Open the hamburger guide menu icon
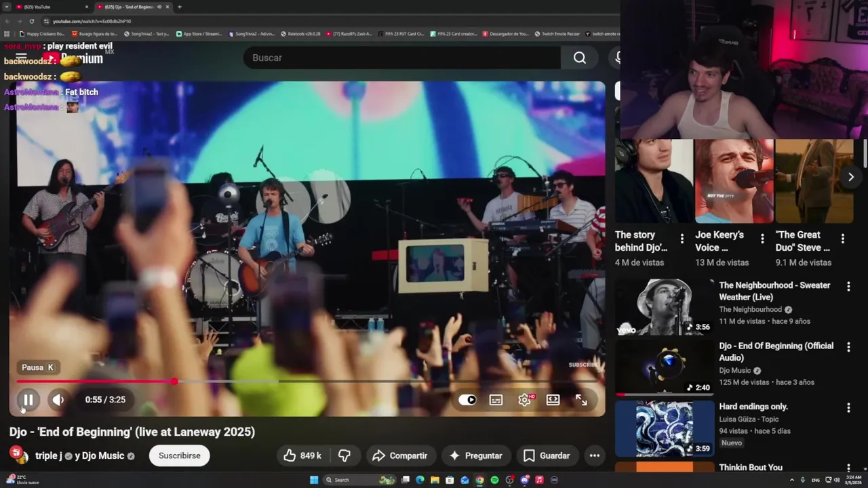The image size is (868, 488). pos(21,57)
